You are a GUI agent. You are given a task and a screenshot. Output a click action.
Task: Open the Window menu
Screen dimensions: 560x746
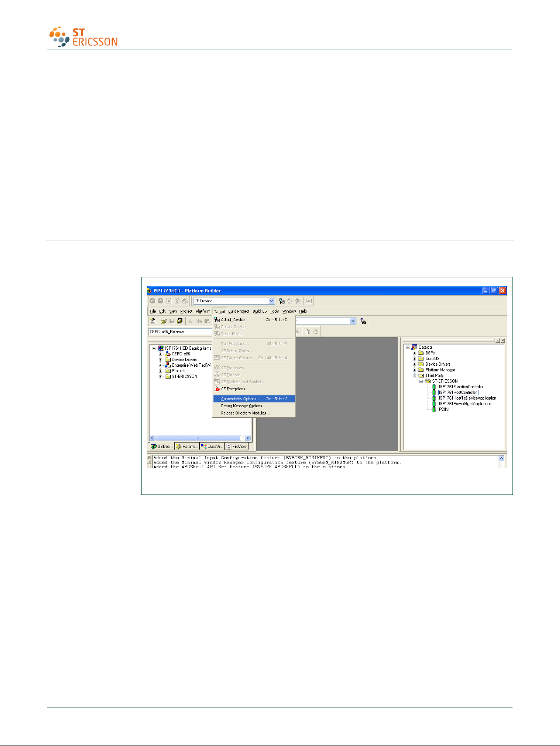[x=289, y=311]
